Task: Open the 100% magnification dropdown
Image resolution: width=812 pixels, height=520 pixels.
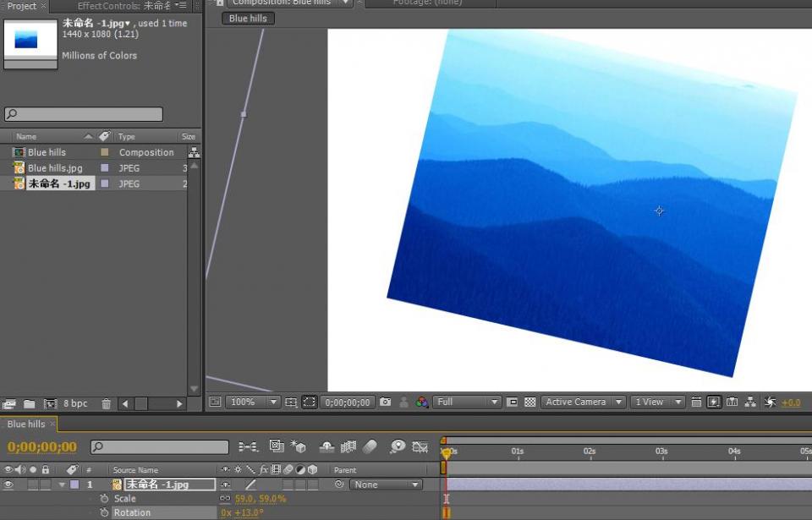Action: tap(254, 402)
